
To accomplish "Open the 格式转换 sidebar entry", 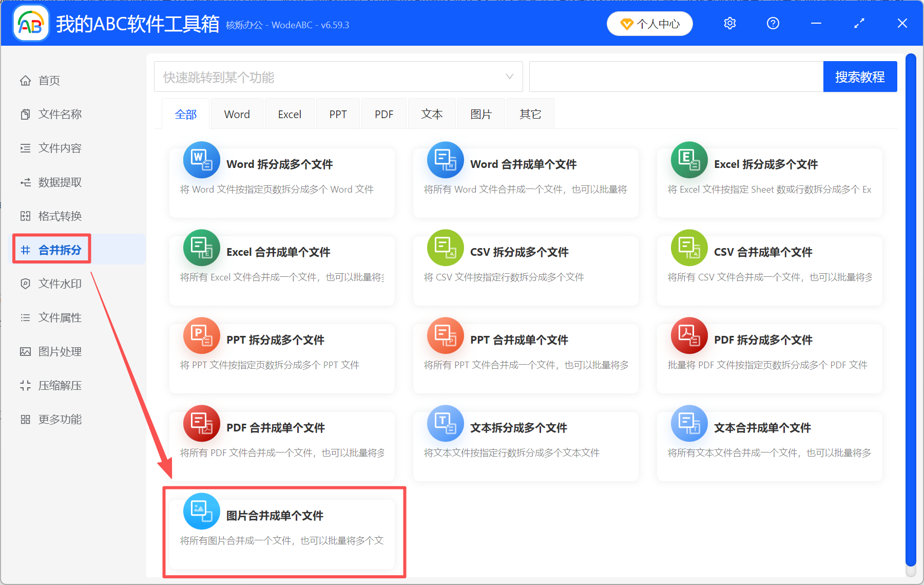I will click(59, 216).
